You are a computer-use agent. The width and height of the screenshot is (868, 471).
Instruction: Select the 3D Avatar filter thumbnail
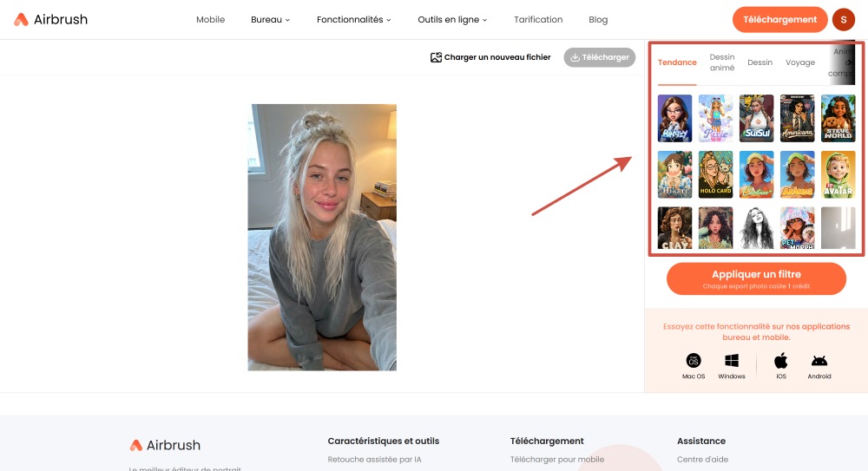coord(838,174)
